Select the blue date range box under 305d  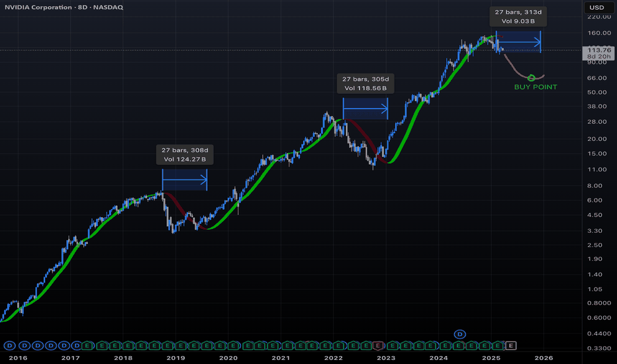(365, 109)
